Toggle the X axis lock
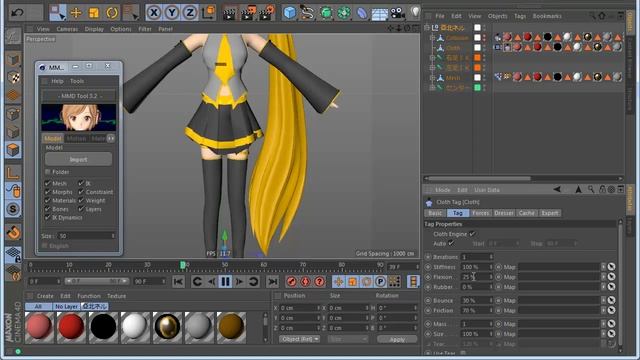640x360 pixels. [x=153, y=13]
